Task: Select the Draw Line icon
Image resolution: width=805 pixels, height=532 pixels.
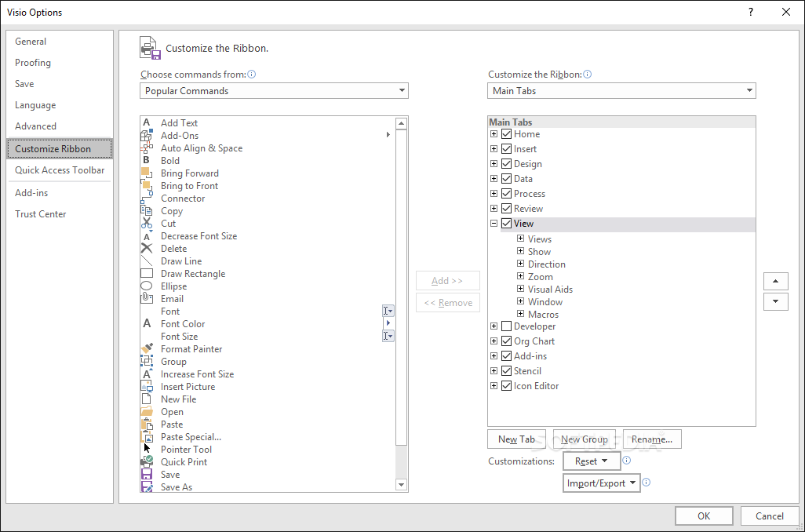Action: [x=147, y=261]
